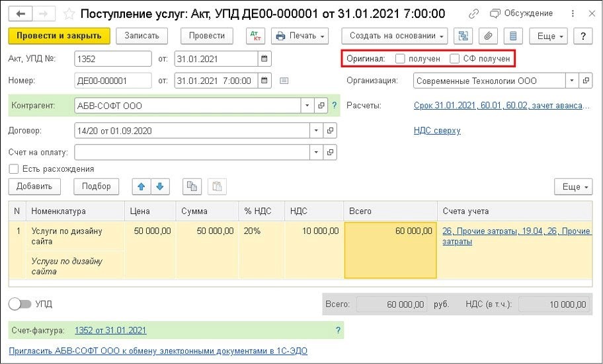Open calendar picker for Акт date
The height and width of the screenshot is (364, 603).
pos(264,59)
